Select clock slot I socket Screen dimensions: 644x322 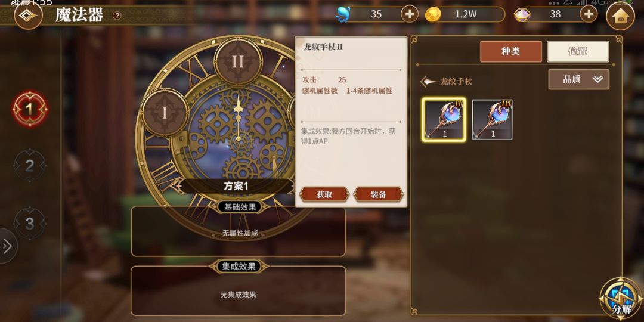[165, 113]
